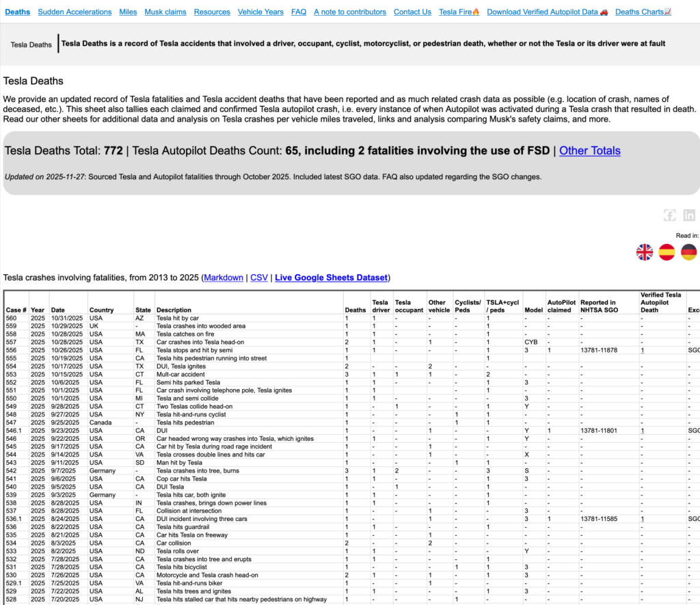
Task: Select description 'DUI, Tesla ignites'
Action: pos(181,366)
